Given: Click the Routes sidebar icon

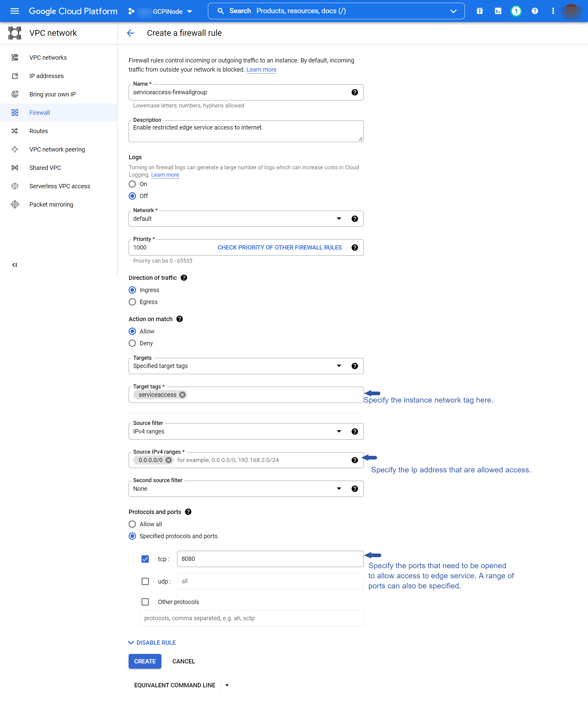Looking at the screenshot, I should [x=14, y=131].
